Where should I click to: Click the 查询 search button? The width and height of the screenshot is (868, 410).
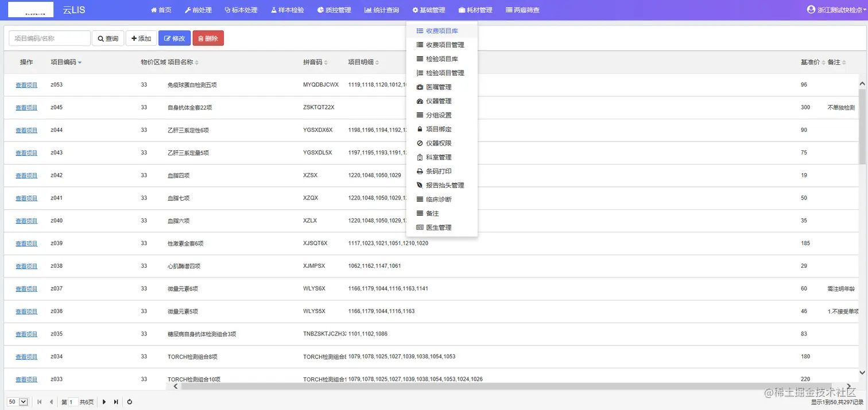[x=108, y=38]
